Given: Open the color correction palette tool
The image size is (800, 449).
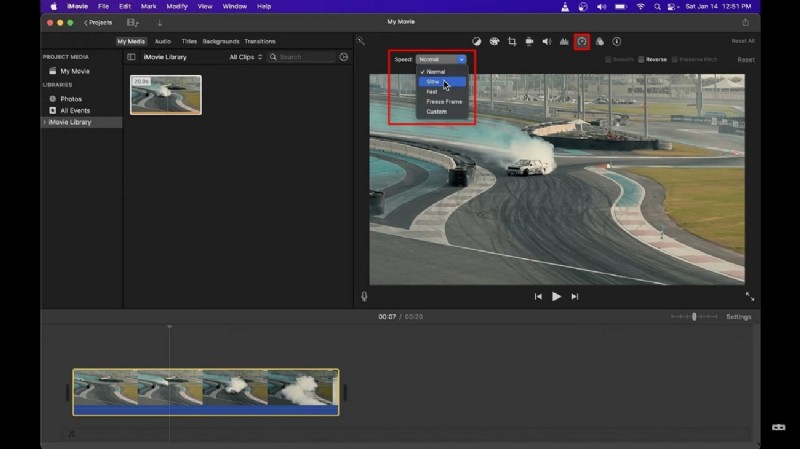Looking at the screenshot, I should 494,41.
